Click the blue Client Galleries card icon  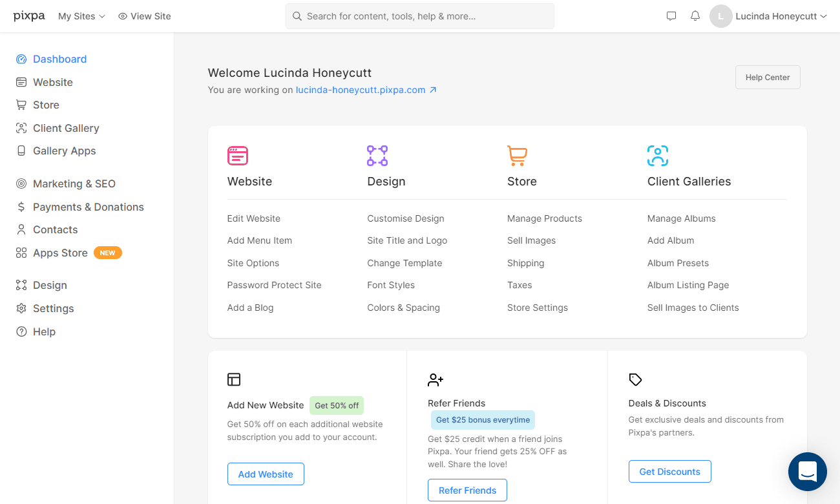[x=658, y=156]
